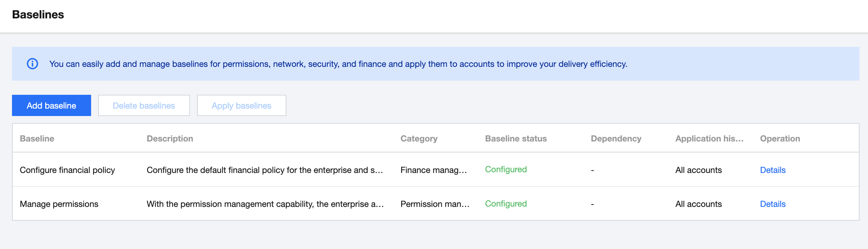Screen dimensions: 868x249
Task: Click the info icon in blue banner
Action: tap(32, 64)
